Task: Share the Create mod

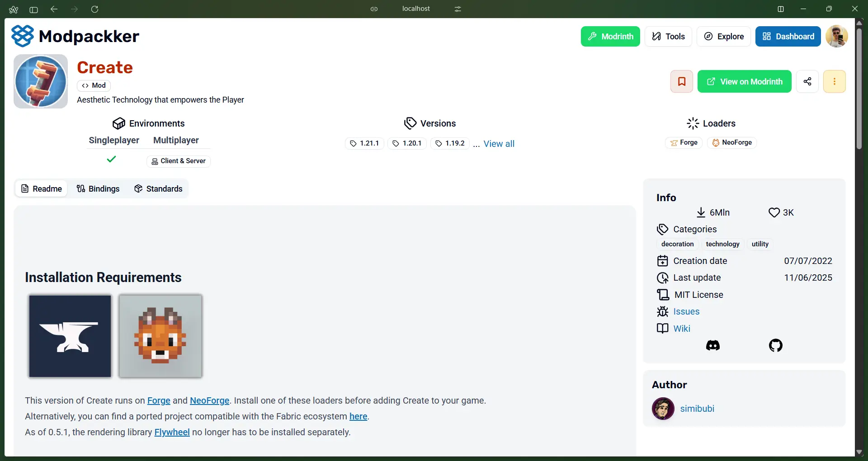Action: click(807, 81)
